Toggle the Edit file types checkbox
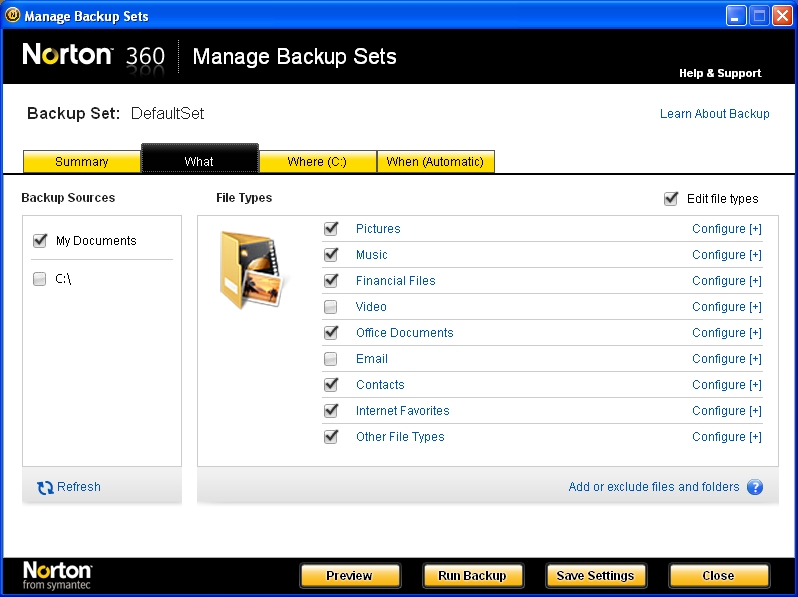Viewport: 798px width, 597px height. point(671,198)
